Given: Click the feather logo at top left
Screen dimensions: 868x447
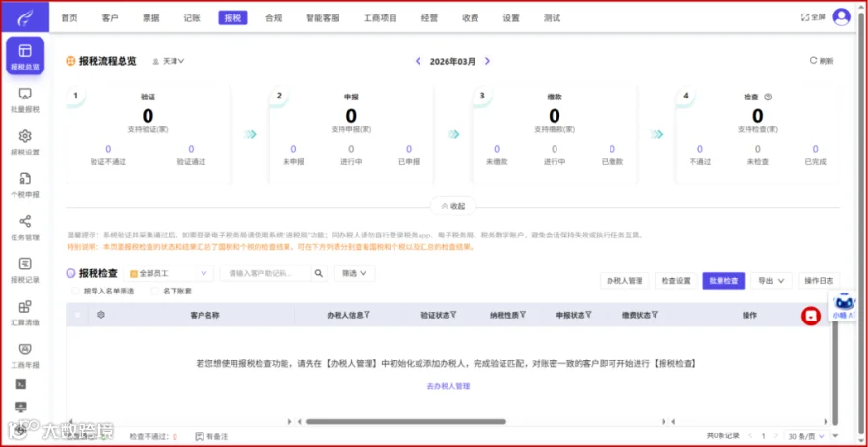Looking at the screenshot, I should tap(25, 17).
